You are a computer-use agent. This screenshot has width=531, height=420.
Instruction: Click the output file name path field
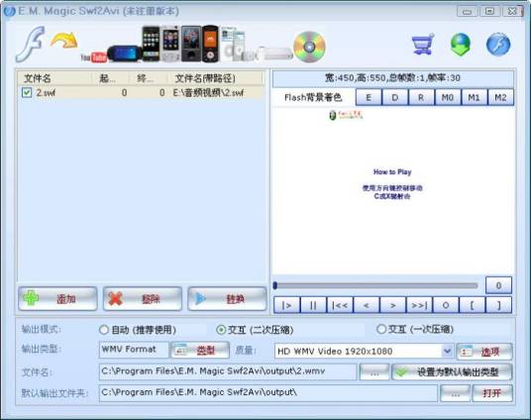[228, 371]
